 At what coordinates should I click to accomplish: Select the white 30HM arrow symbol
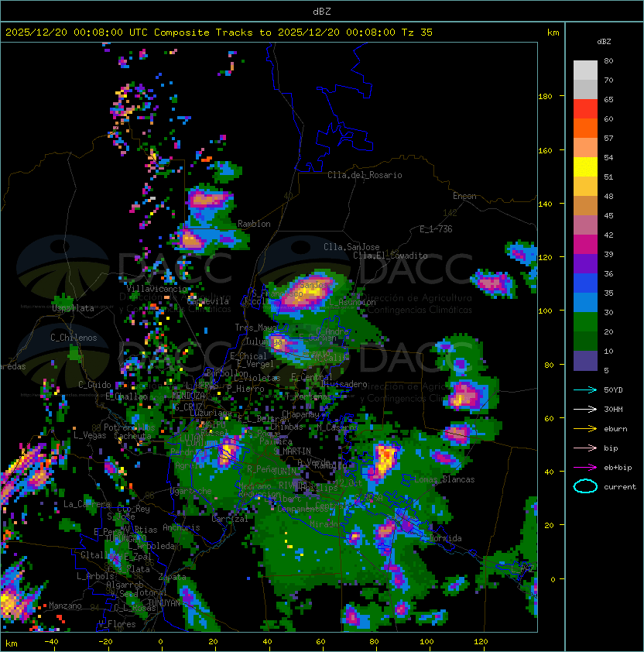tap(585, 409)
